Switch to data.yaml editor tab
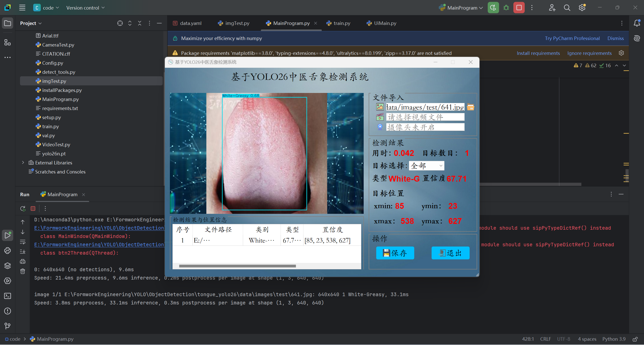This screenshot has height=345, width=644. pos(187,23)
